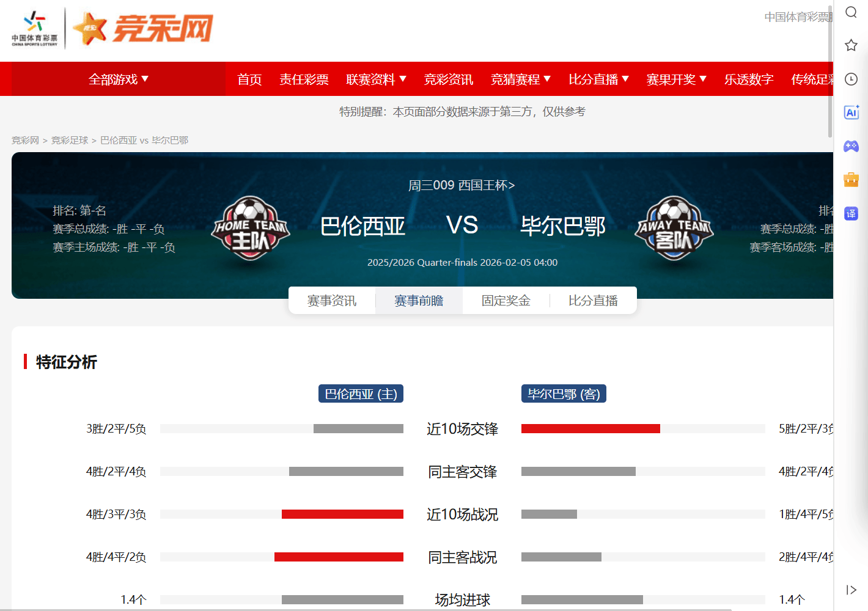Launch the AI assistant sidebar icon
This screenshot has height=611, width=868.
pyautogui.click(x=851, y=112)
